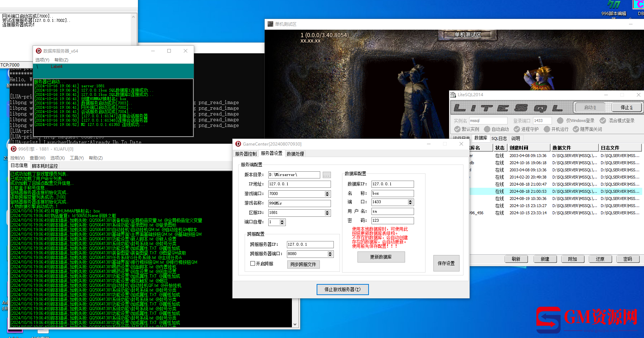
Task: Click the browse button beside 版本目录
Action: coord(326,175)
